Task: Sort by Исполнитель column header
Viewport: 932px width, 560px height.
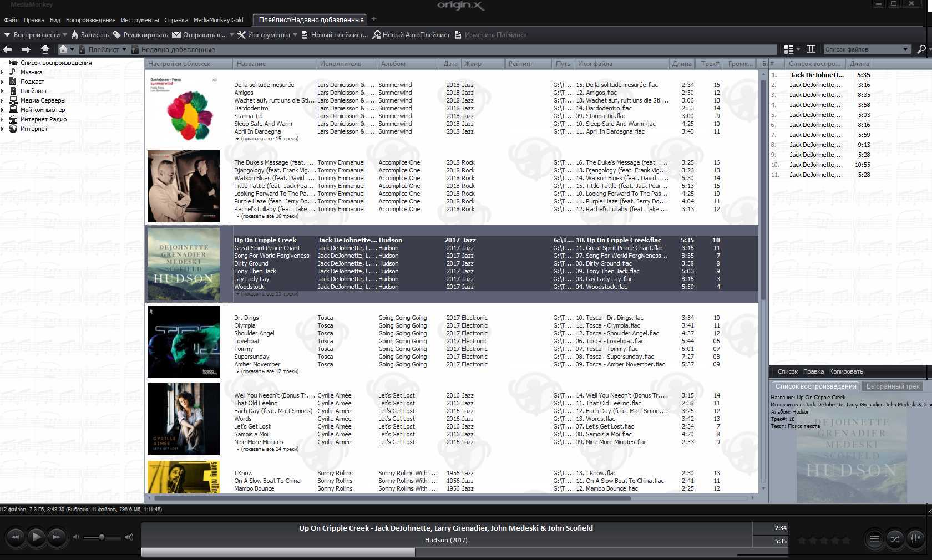Action: [x=347, y=64]
